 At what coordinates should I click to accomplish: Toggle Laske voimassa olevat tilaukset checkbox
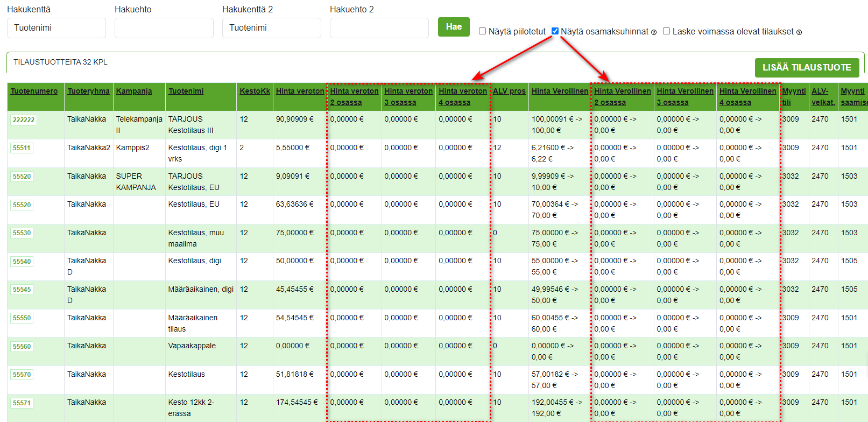click(x=667, y=31)
